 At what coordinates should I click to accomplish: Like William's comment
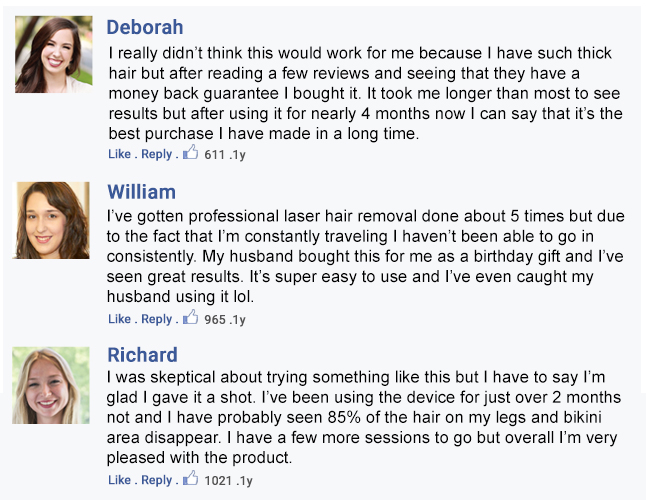pyautogui.click(x=119, y=319)
